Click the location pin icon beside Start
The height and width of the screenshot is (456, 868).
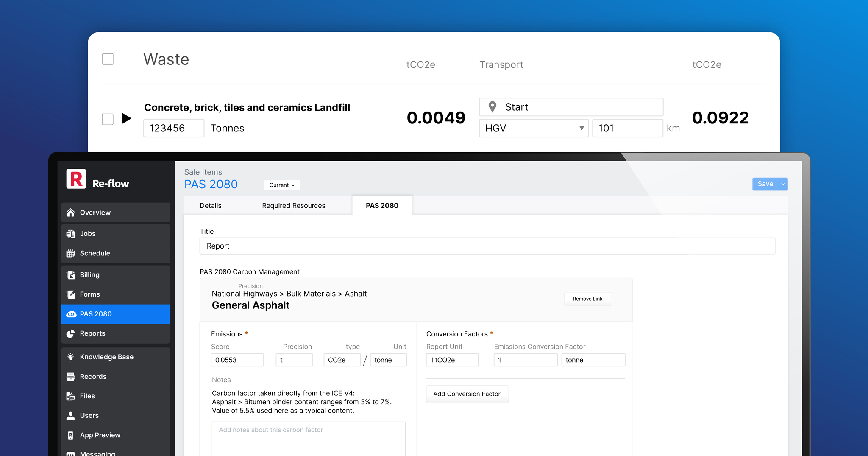492,107
